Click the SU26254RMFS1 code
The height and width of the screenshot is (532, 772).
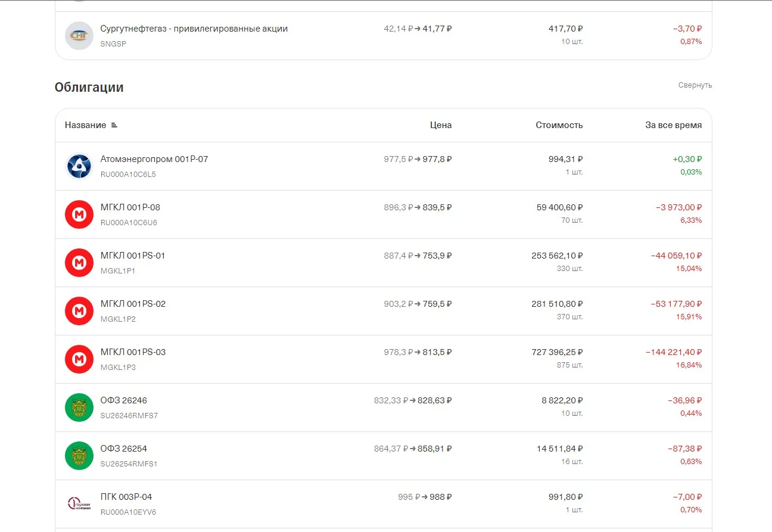pos(129,464)
